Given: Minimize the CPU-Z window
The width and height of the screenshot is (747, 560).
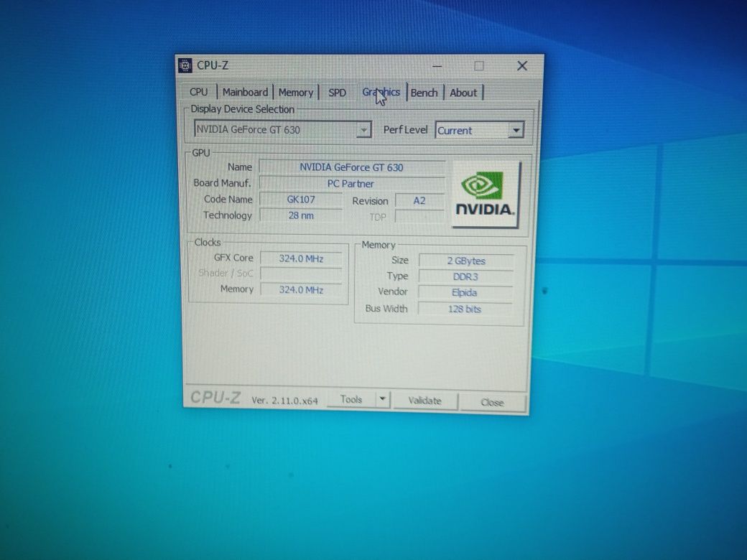Looking at the screenshot, I should click(437, 66).
